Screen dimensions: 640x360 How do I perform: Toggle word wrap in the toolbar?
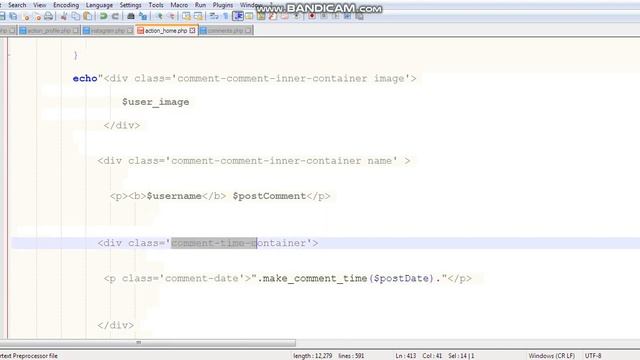[x=213, y=16]
